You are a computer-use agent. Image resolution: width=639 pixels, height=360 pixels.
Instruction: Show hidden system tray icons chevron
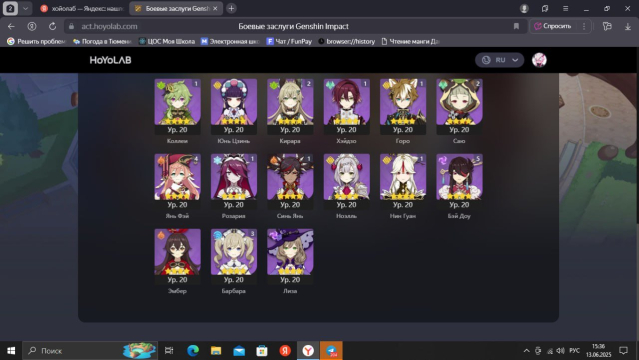click(526, 351)
